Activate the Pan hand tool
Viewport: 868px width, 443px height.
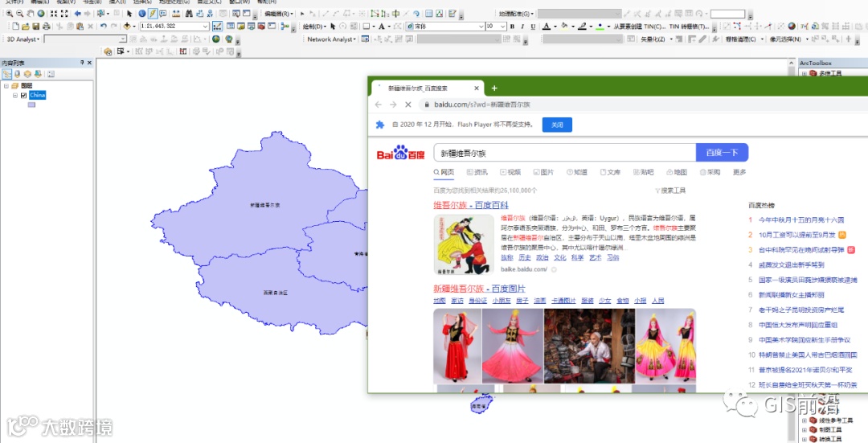pyautogui.click(x=31, y=14)
